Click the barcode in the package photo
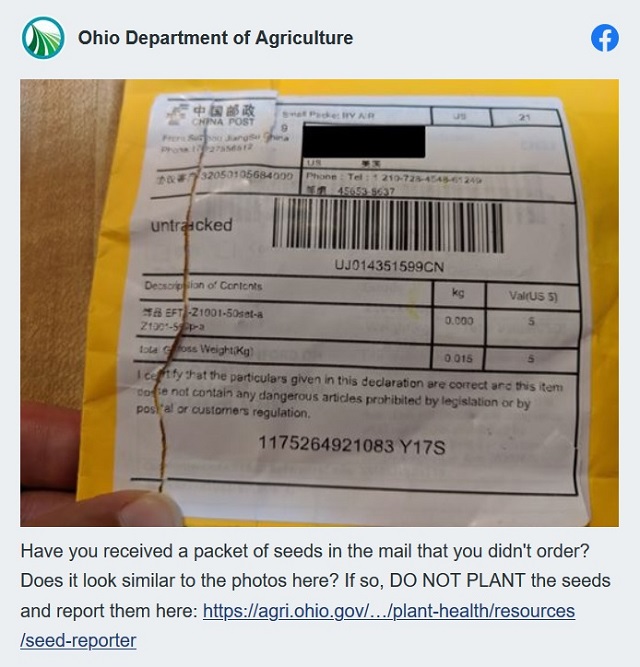Screen dimensions: 640x667 pos(387,225)
